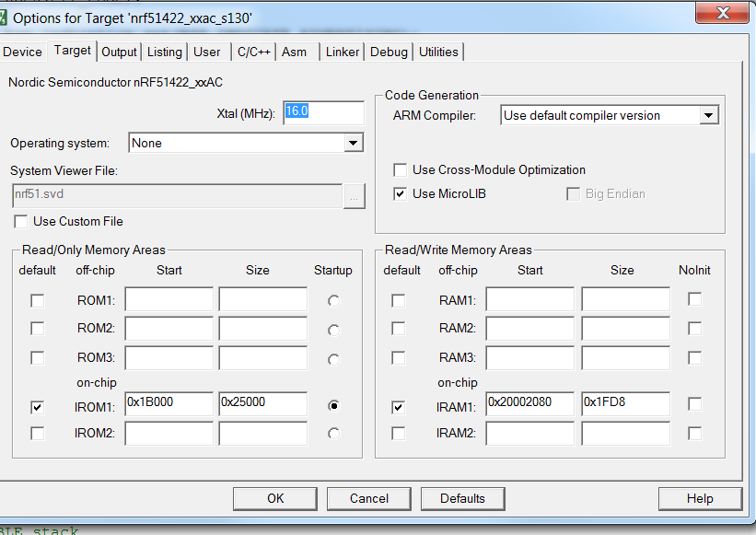Screen dimensions: 756x535
Task: Click the System Viewer File field
Action: click(x=178, y=194)
